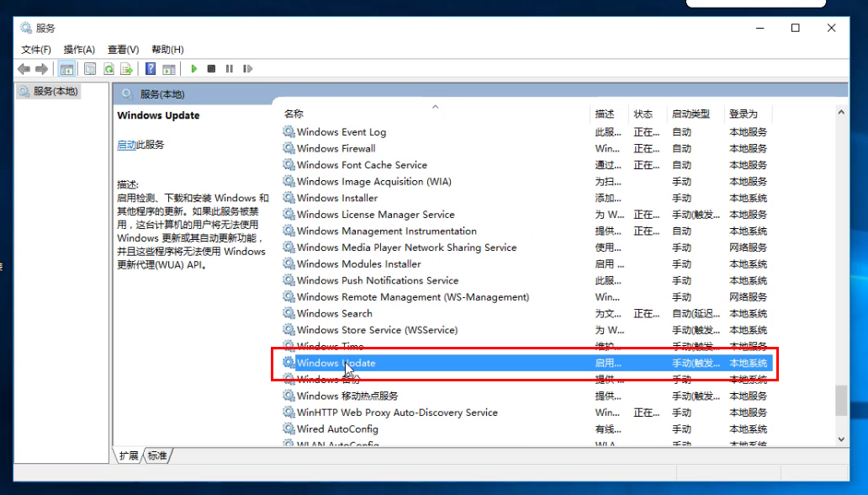Toggle the Show/Hide Action Pane icon
The image size is (868, 495).
pyautogui.click(x=170, y=68)
